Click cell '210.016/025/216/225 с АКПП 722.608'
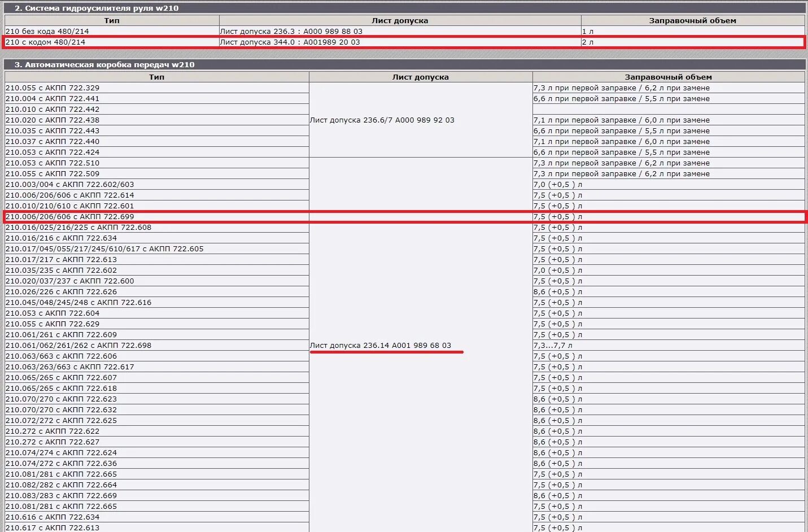 pos(157,227)
